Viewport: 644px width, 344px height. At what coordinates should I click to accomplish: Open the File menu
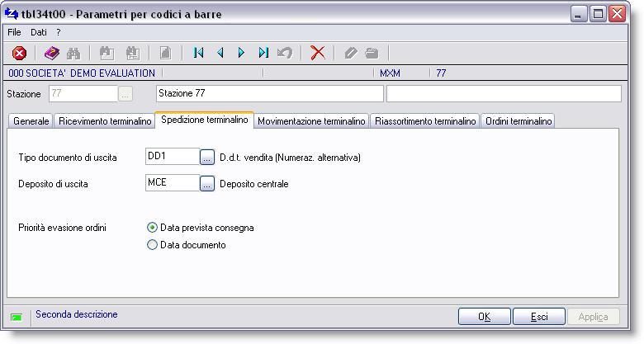[x=14, y=32]
